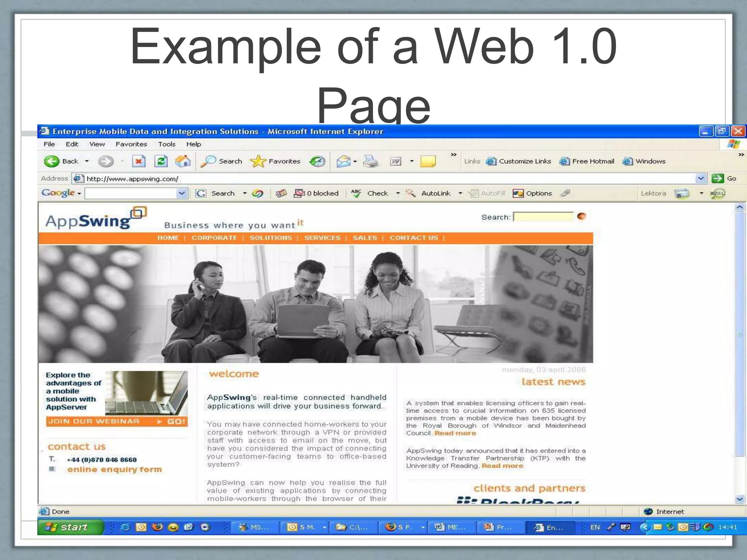Open the Edit button dropdown arrow
The height and width of the screenshot is (560, 747).
[x=411, y=161]
